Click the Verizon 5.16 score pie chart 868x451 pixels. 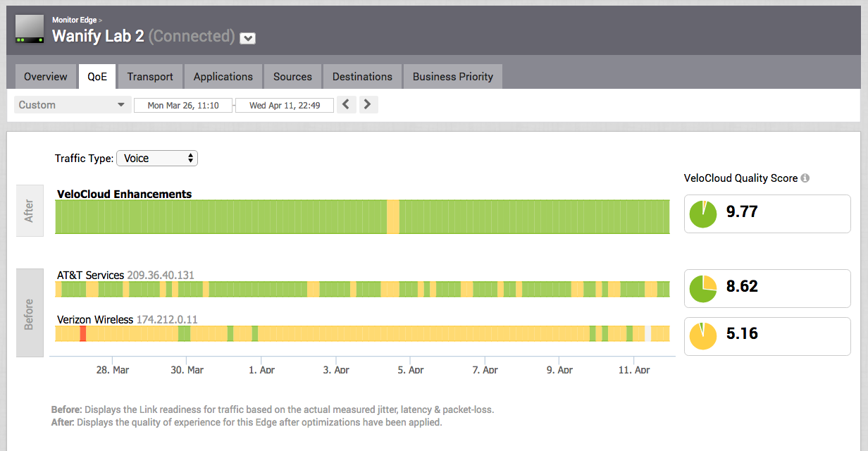[702, 336]
